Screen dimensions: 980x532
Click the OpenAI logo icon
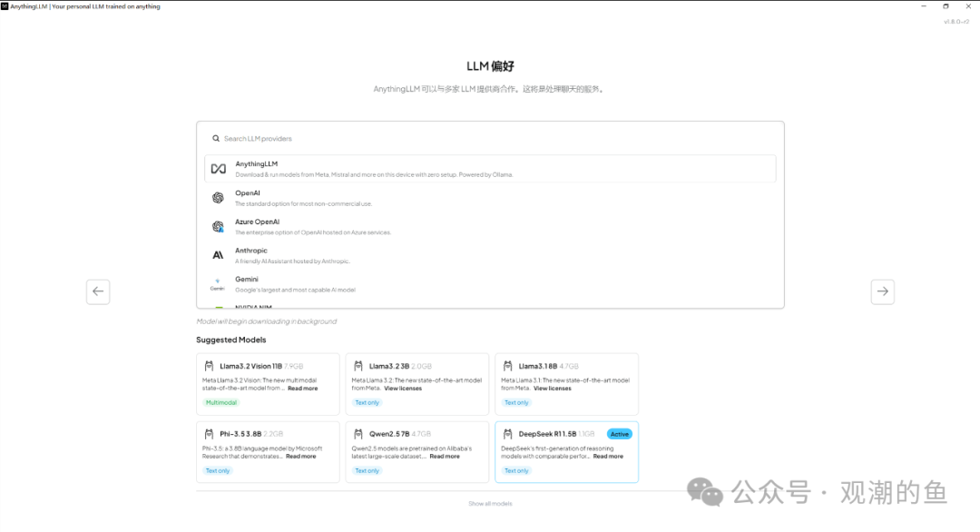coord(218,198)
